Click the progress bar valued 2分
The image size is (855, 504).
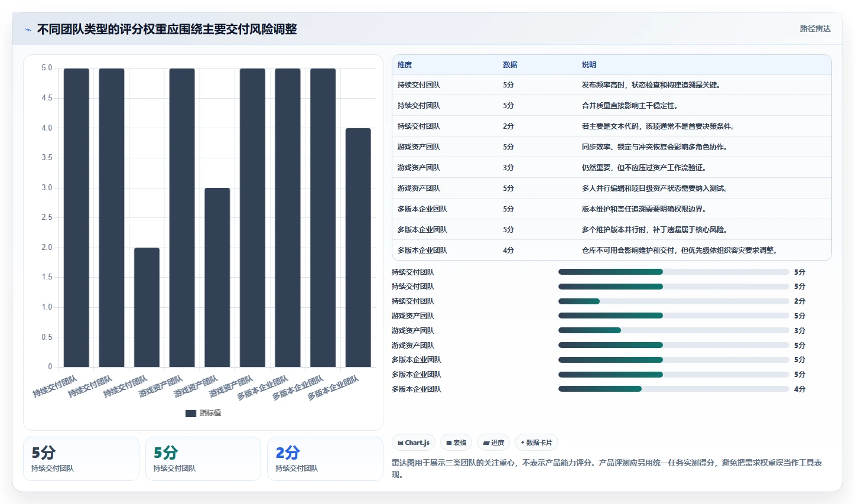[674, 301]
